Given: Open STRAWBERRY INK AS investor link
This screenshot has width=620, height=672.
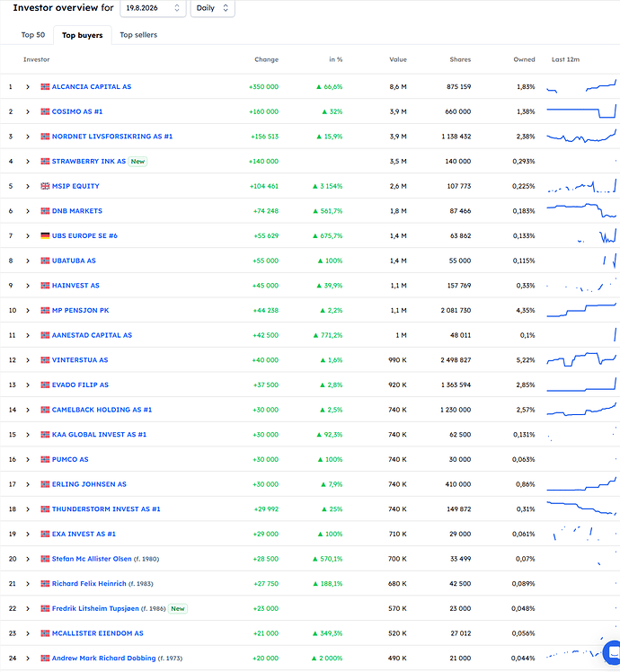Looking at the screenshot, I should point(89,161).
